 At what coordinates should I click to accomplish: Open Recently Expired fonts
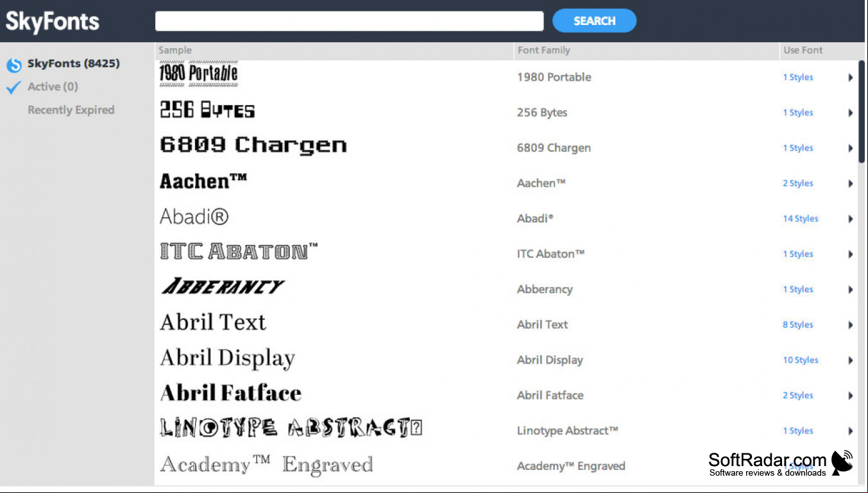71,110
